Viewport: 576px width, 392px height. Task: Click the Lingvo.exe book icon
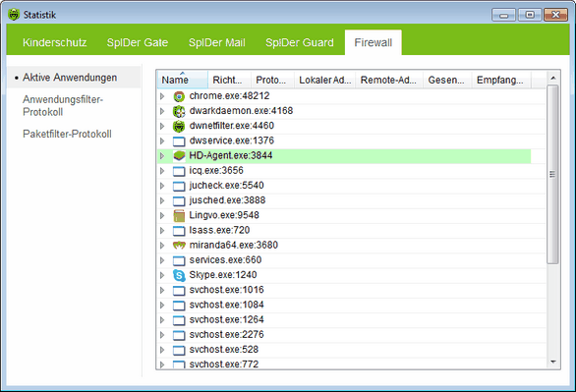pyautogui.click(x=179, y=216)
